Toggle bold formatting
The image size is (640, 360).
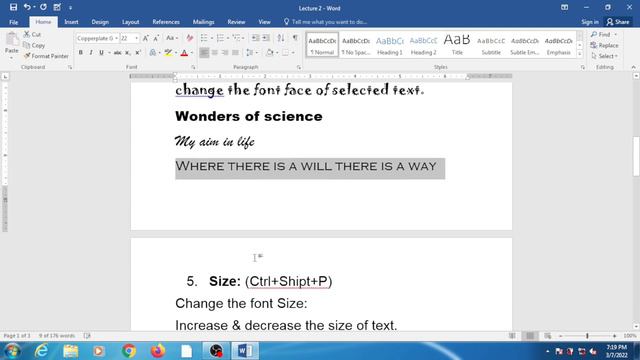coord(80,53)
